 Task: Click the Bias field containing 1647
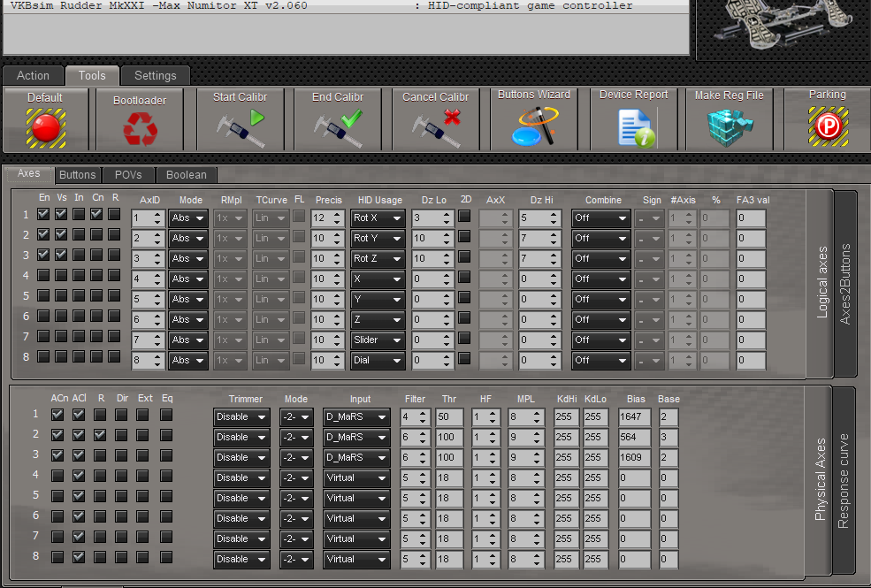635,416
